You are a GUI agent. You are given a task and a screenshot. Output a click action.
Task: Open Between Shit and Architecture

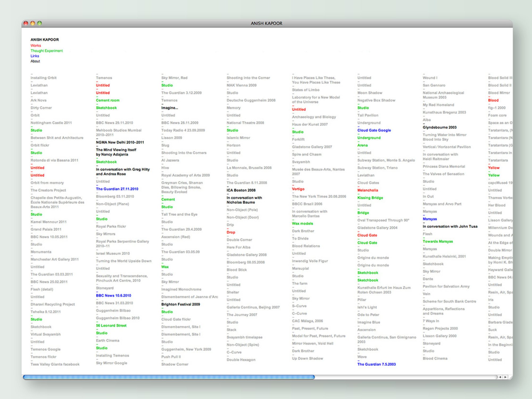coord(57,138)
